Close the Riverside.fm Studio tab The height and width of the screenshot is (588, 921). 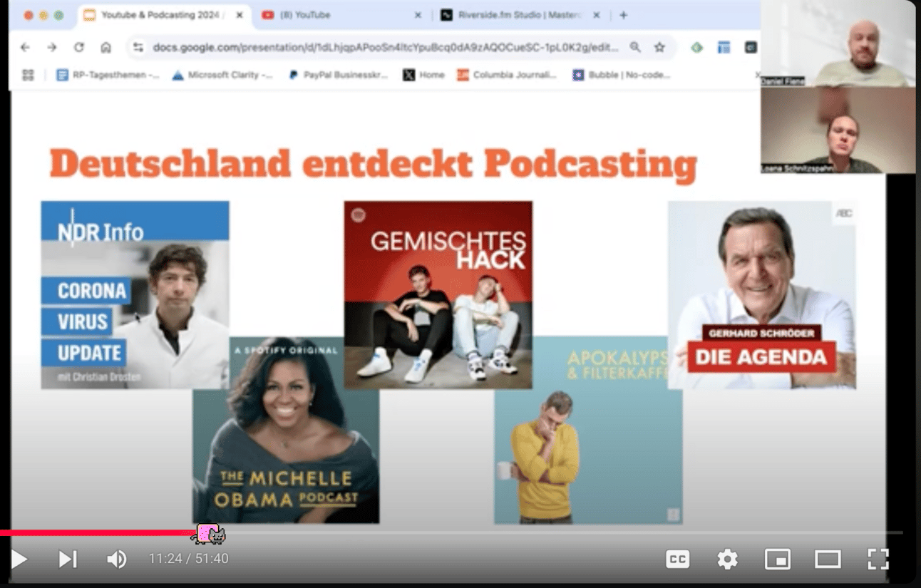596,15
